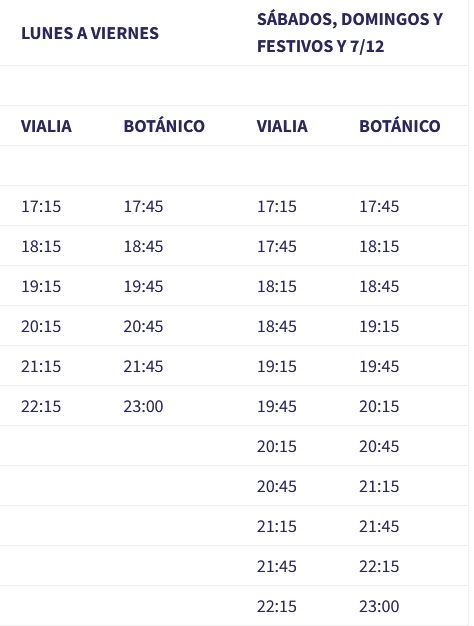Screen dimensions: 474x626
Task: Click the weekday 19:15 Vialia time
Action: point(41,286)
